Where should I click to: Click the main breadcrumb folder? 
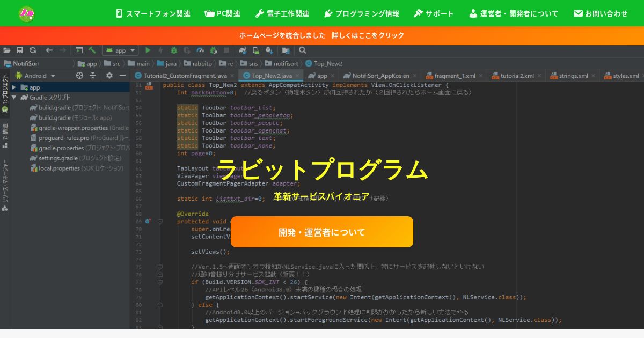tap(138, 63)
